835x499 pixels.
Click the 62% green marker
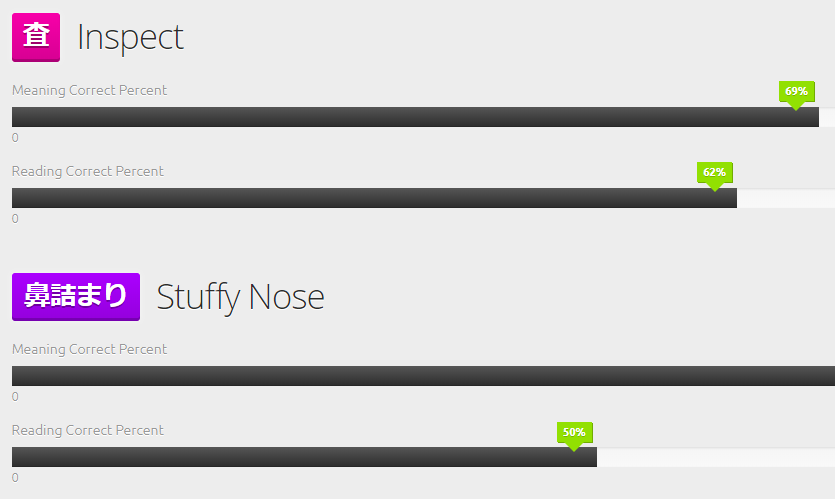[715, 175]
